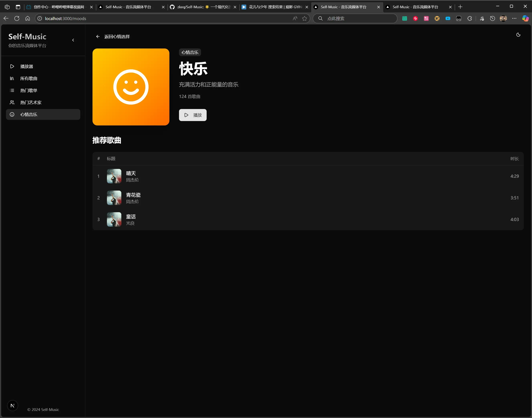532x418 pixels.
Task: Open browser extensions puzzle icon
Action: tap(469, 18)
